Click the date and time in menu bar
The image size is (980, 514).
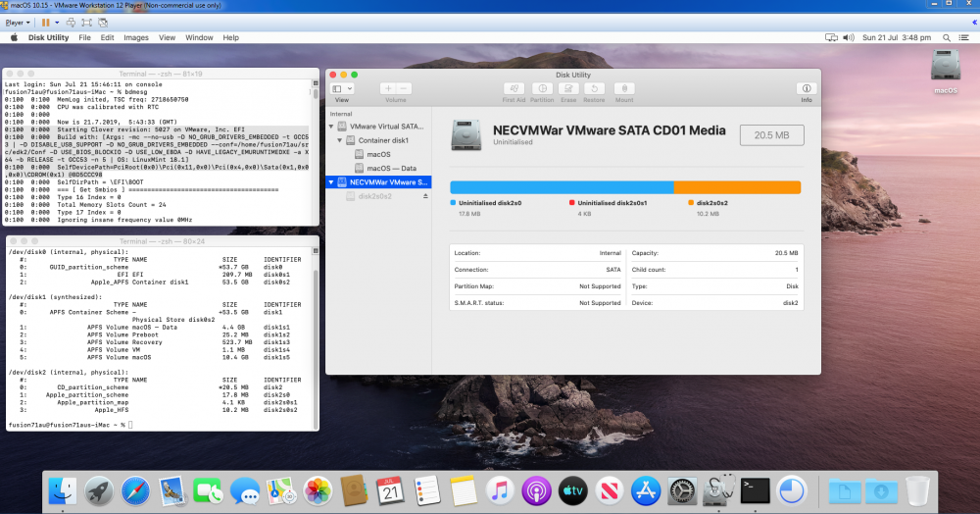point(897,37)
